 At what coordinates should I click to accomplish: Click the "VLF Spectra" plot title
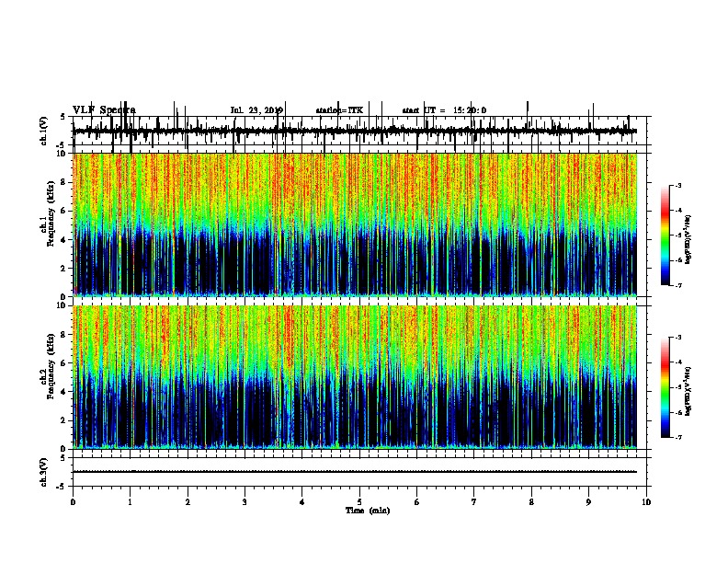click(x=104, y=110)
